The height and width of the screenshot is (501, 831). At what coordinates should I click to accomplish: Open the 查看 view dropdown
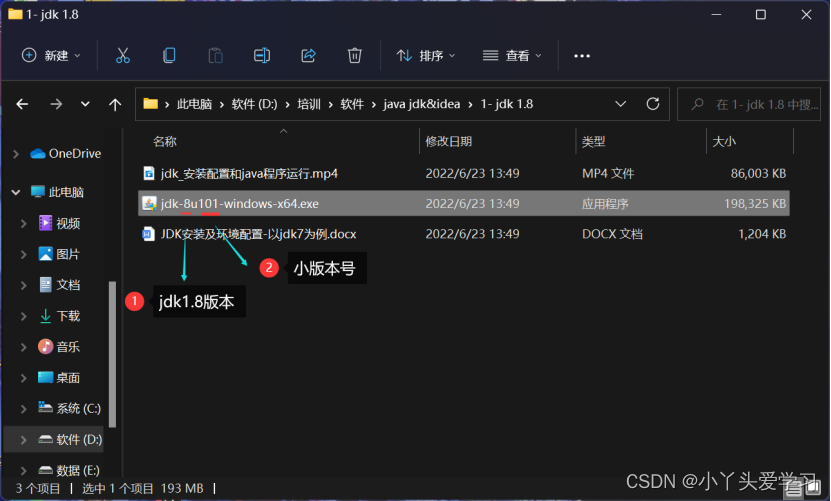click(x=512, y=56)
